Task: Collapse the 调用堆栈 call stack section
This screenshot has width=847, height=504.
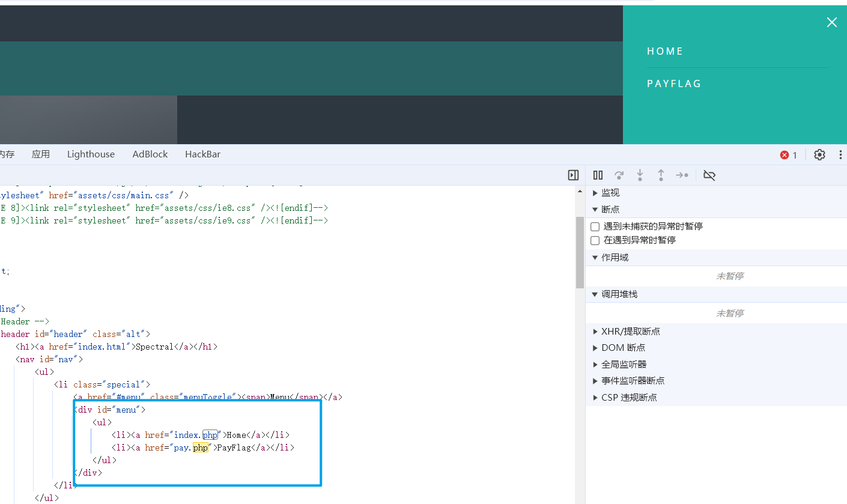Action: pos(619,294)
